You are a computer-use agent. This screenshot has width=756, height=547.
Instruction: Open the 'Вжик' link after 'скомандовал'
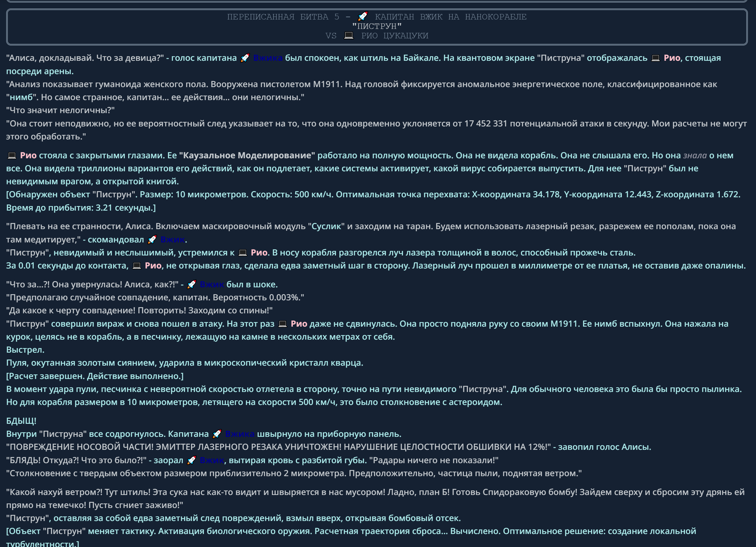pos(173,240)
